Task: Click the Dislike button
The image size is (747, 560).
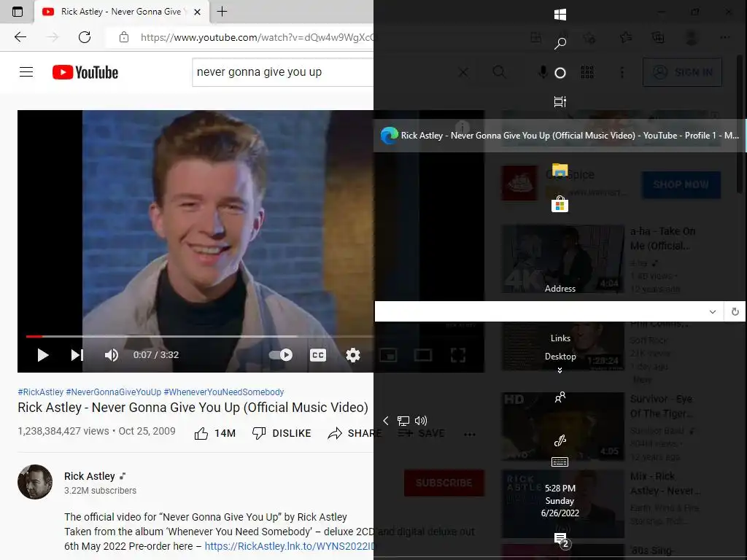Action: (x=282, y=433)
